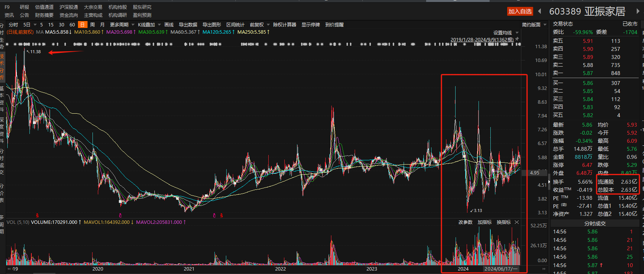This screenshot has height=274, width=644.
Task: Go to next stock with right arrow
Action: click(638, 11)
